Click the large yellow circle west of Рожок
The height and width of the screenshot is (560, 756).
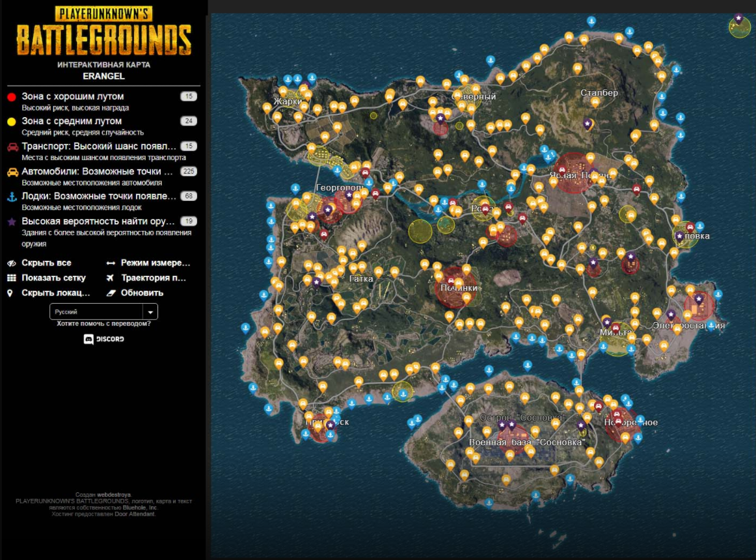pyautogui.click(x=420, y=231)
